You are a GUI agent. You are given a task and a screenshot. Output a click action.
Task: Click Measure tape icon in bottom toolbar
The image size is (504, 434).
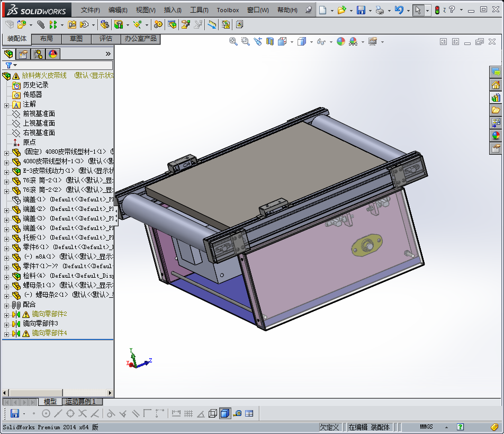[x=237, y=413]
